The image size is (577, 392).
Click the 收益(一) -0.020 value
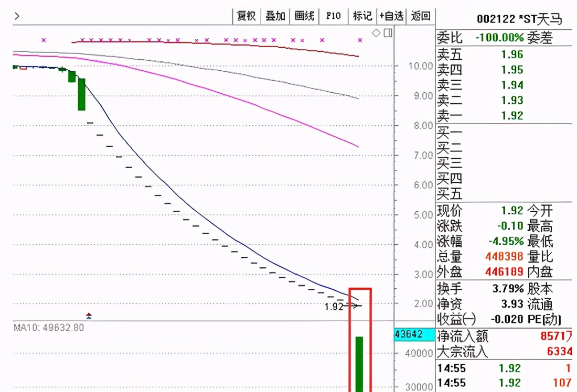507,319
